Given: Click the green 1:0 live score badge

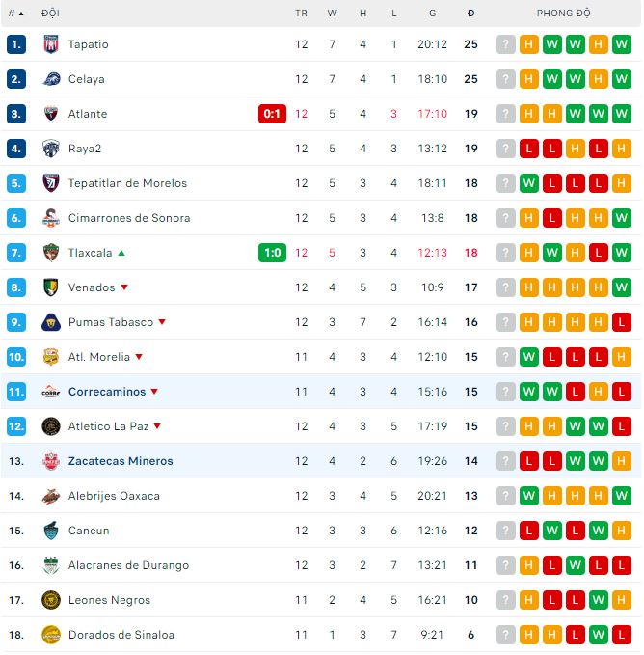Looking at the screenshot, I should point(272,253).
